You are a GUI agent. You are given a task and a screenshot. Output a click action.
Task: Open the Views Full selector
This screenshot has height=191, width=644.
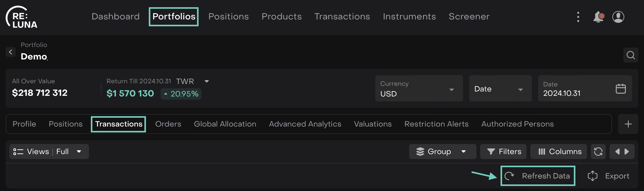pos(49,152)
